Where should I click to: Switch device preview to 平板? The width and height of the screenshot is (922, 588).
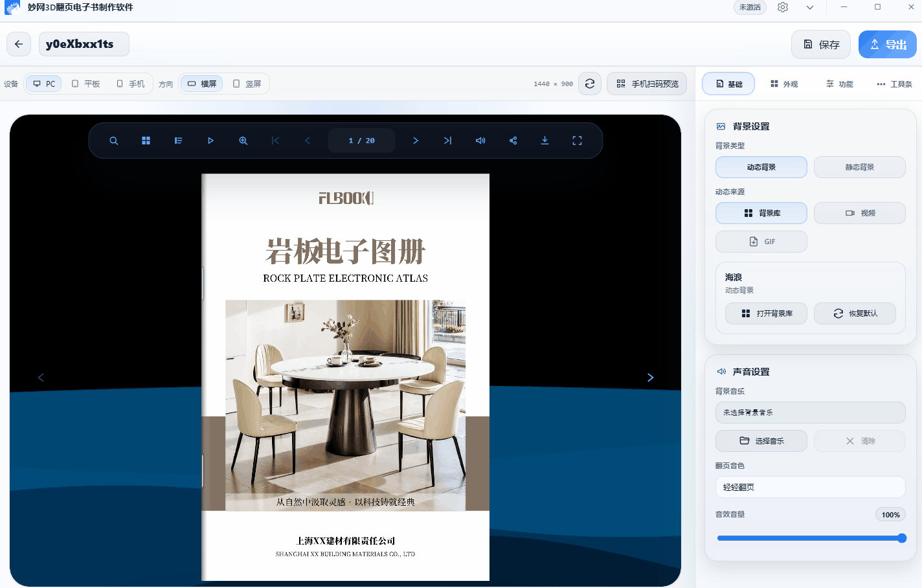(x=85, y=84)
